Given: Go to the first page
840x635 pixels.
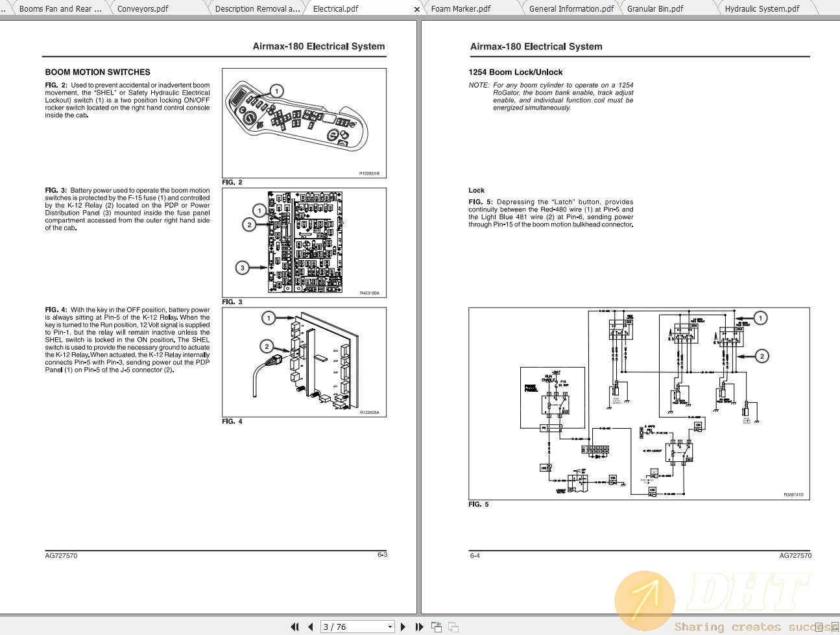Looking at the screenshot, I should click(294, 627).
